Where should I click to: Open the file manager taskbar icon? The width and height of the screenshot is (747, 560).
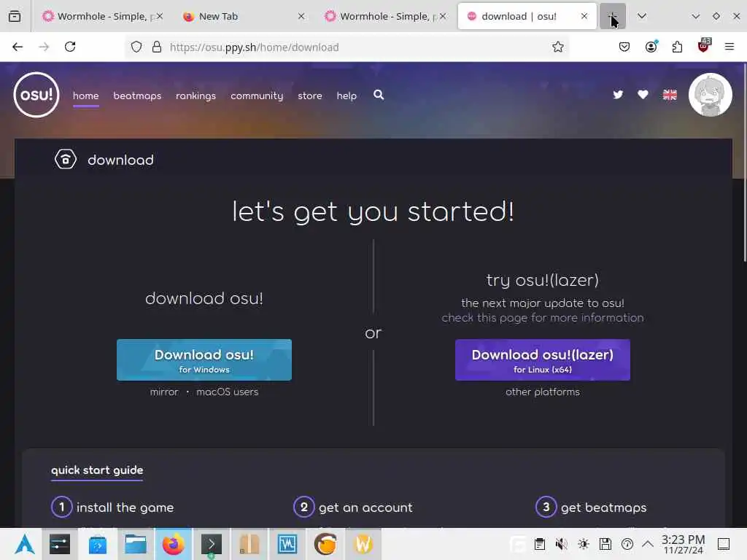(x=135, y=544)
